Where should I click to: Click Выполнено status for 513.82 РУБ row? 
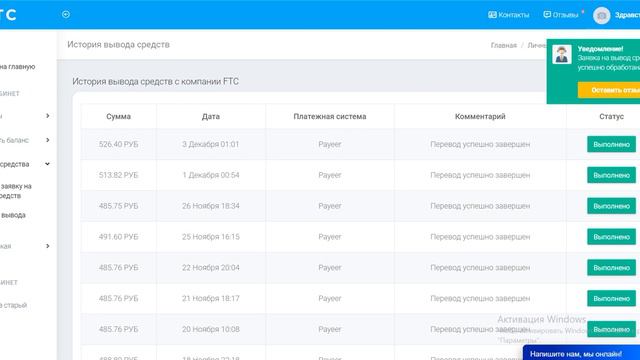611,175
